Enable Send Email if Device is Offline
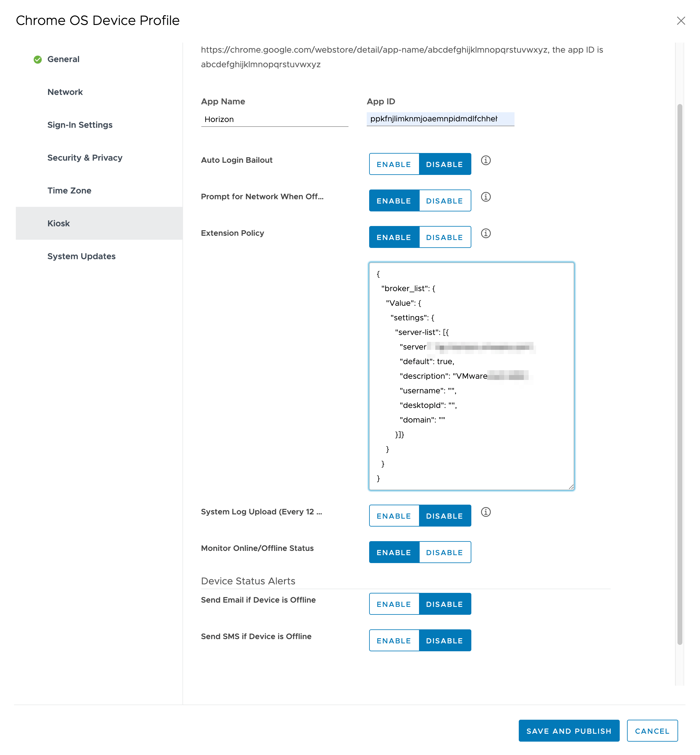700x755 pixels. click(x=394, y=604)
